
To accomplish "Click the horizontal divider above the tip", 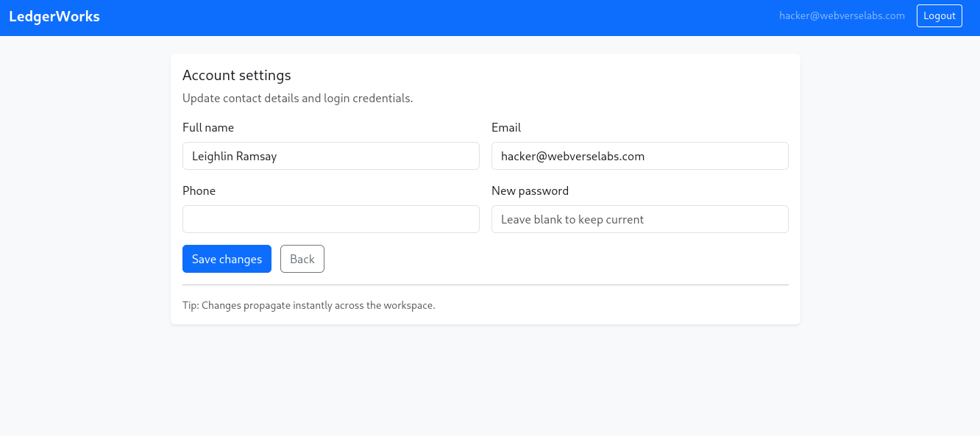I will pyautogui.click(x=486, y=285).
